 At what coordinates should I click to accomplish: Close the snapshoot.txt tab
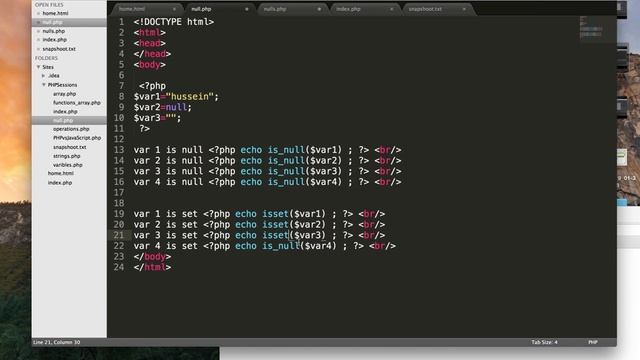point(464,9)
